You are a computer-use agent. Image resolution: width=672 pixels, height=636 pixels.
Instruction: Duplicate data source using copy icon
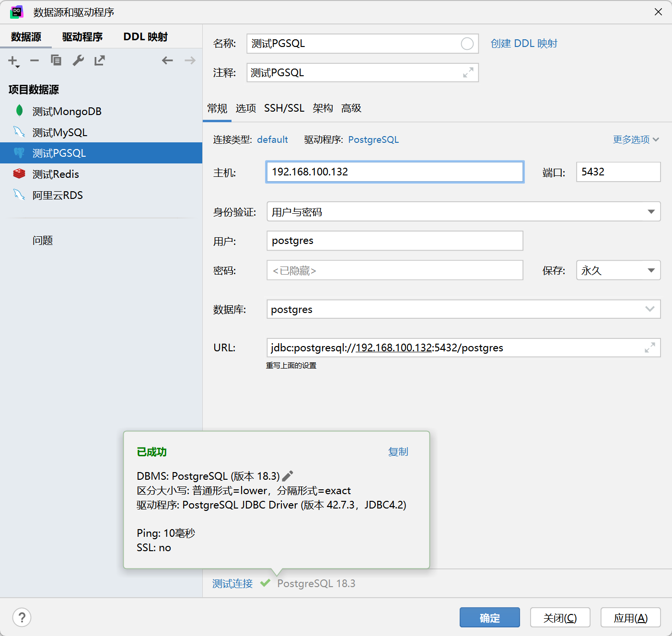coord(56,60)
